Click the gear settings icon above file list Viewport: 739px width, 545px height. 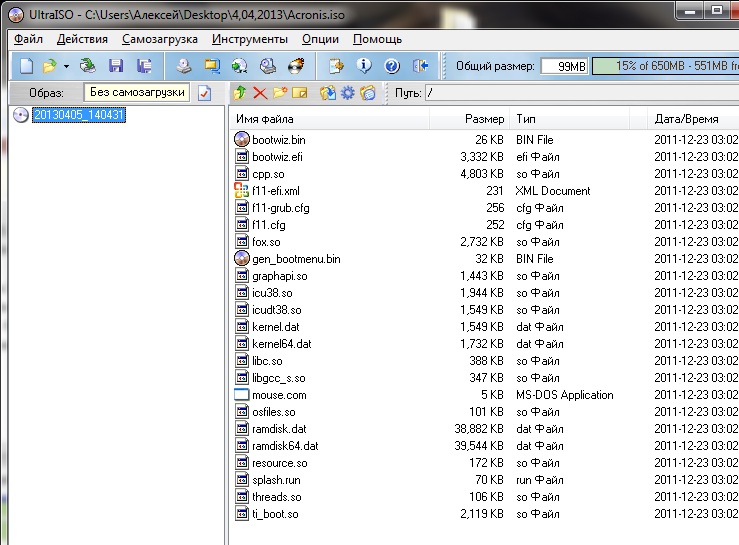coord(348,93)
